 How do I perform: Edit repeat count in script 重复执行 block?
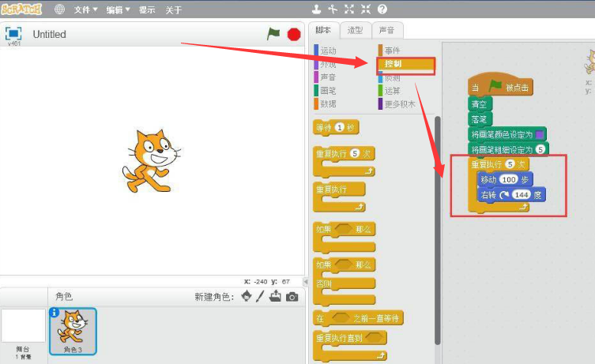pyautogui.click(x=510, y=164)
